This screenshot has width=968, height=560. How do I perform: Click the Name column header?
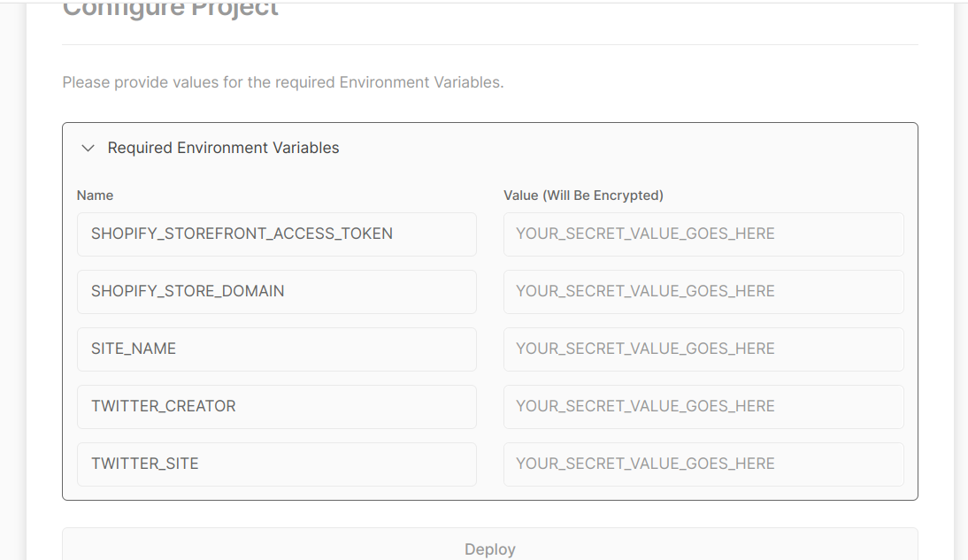95,195
